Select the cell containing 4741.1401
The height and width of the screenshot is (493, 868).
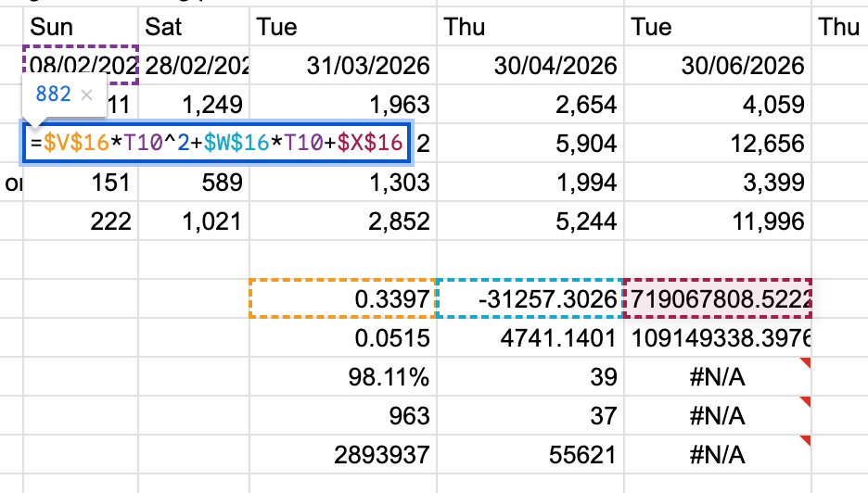coord(530,337)
